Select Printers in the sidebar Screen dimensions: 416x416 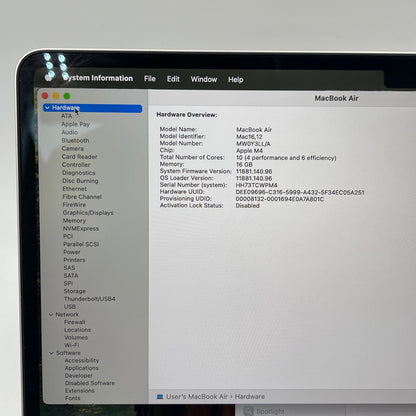(74, 260)
